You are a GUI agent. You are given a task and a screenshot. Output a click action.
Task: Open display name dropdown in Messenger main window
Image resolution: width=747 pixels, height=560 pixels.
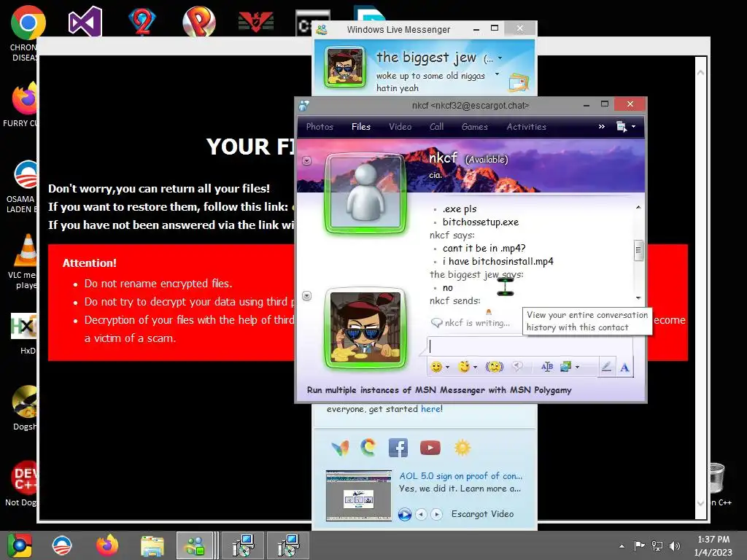(x=500, y=58)
